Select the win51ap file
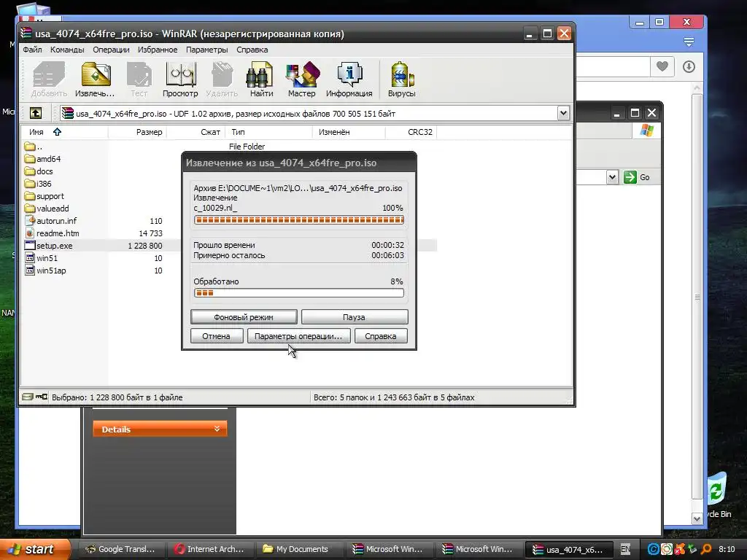 (45, 271)
